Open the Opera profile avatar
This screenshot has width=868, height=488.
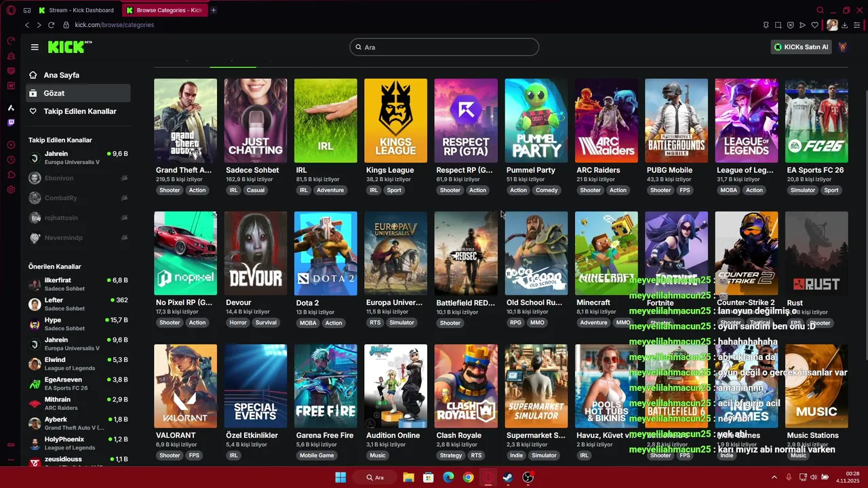point(832,25)
